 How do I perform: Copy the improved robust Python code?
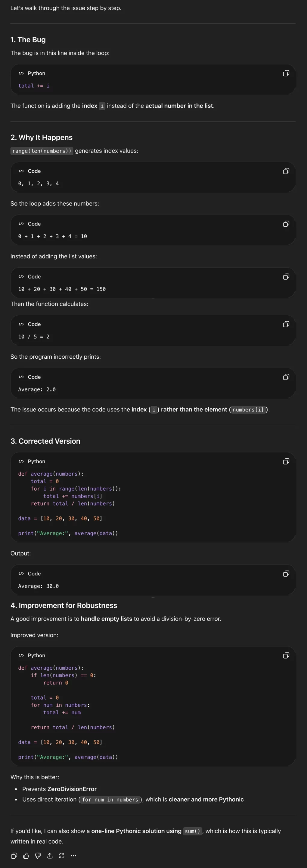286,656
